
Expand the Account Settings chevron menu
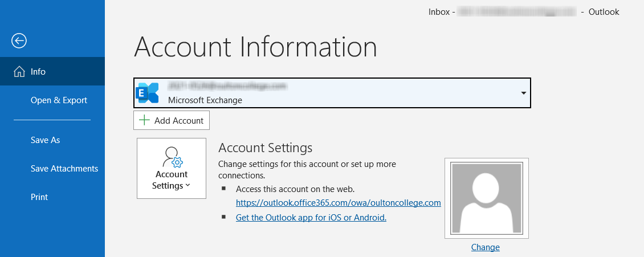[188, 186]
